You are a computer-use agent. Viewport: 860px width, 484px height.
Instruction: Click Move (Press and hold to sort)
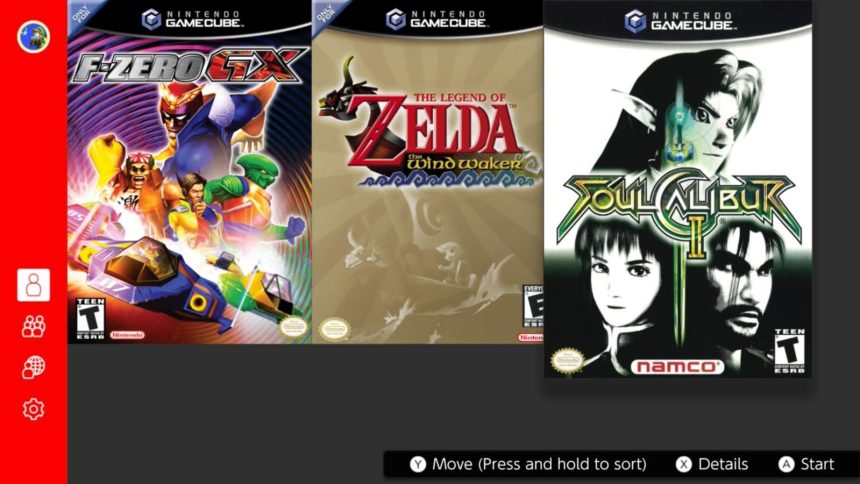point(539,464)
